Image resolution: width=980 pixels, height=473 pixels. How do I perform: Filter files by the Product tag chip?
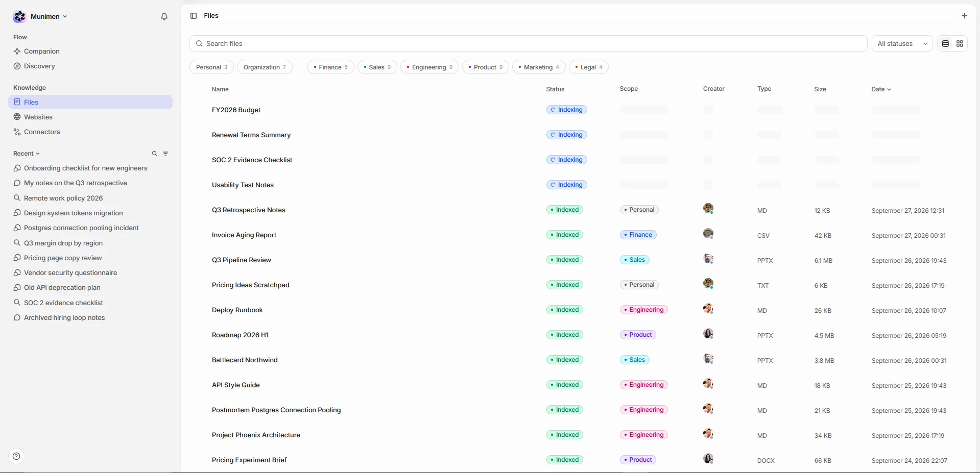[x=485, y=67]
